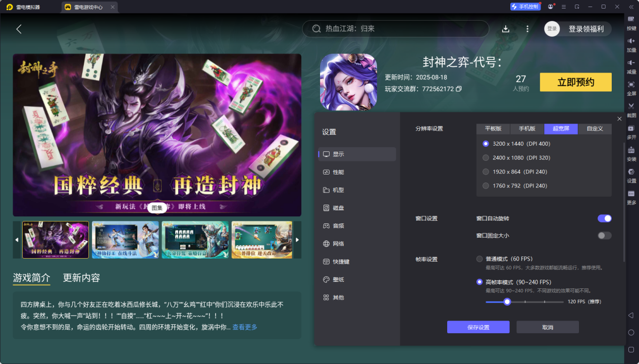Click the round 登录 avatar icon
This screenshot has height=364, width=639.
tap(552, 29)
